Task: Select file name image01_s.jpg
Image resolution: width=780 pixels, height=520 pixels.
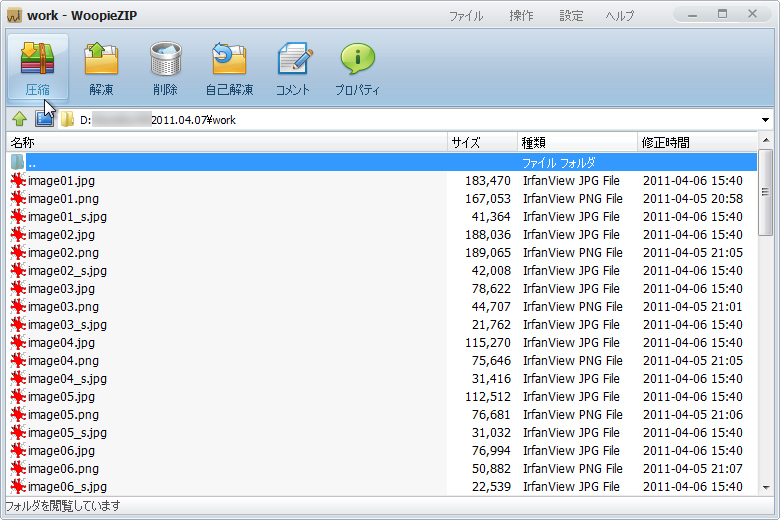Action: tap(67, 216)
